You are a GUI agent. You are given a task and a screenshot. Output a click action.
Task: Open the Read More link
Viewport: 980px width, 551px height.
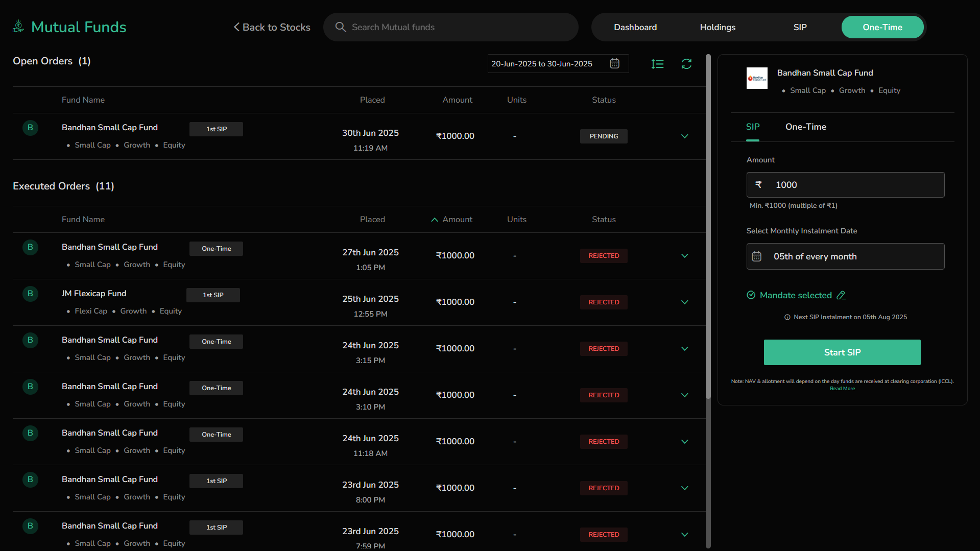click(842, 389)
